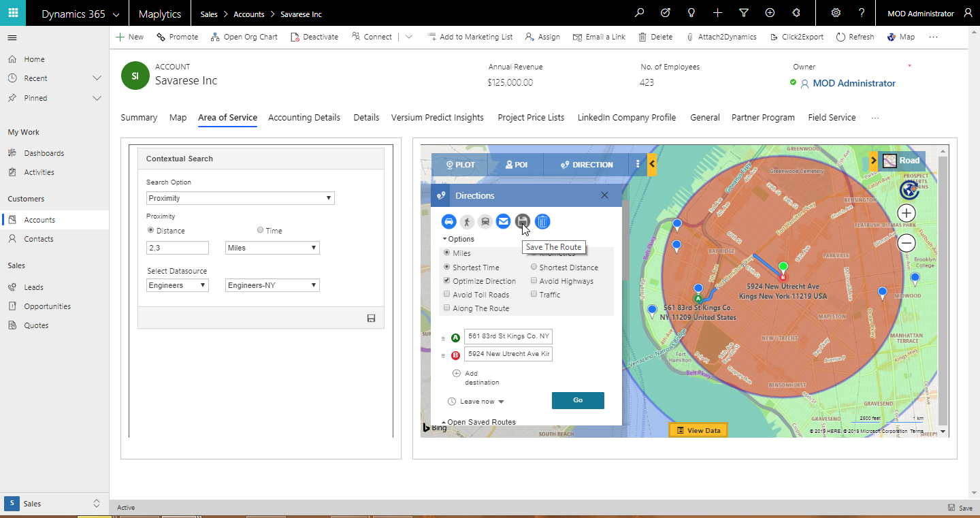Select the Miles radio button in Options
Screen dimensions: 980x518
[x=446, y=253]
